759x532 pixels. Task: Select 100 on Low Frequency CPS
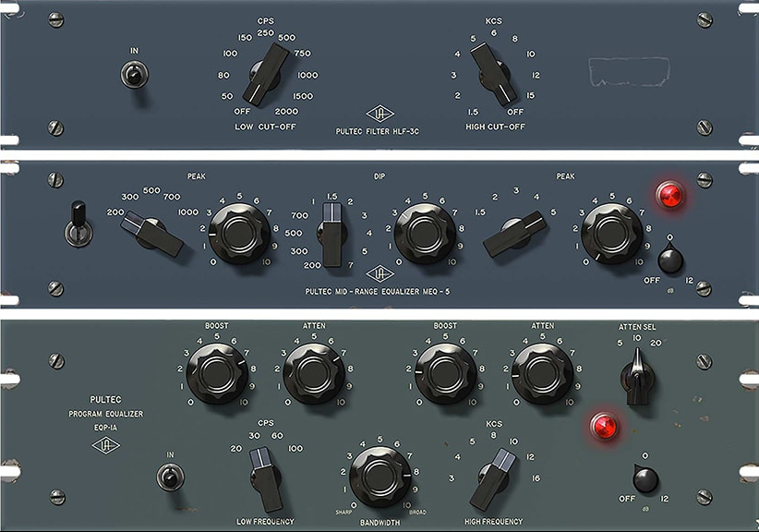tap(295, 449)
